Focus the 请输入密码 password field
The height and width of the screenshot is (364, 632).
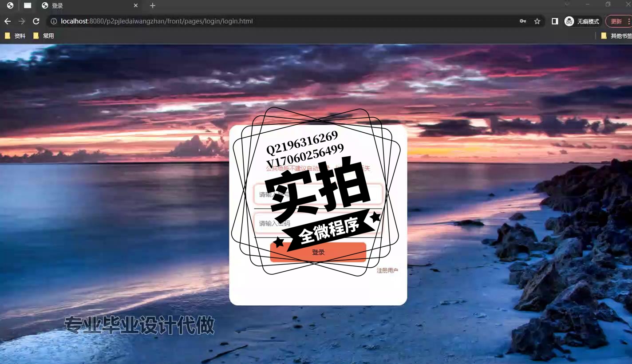[318, 223]
